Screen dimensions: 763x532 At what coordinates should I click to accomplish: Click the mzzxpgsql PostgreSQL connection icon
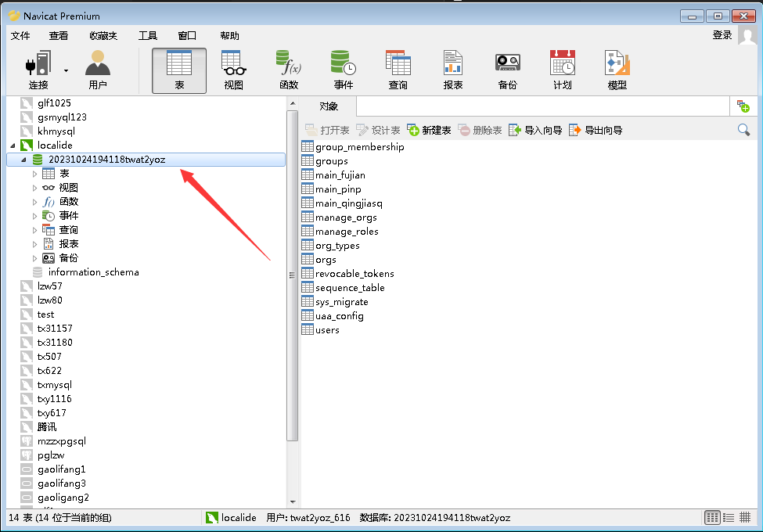point(27,441)
